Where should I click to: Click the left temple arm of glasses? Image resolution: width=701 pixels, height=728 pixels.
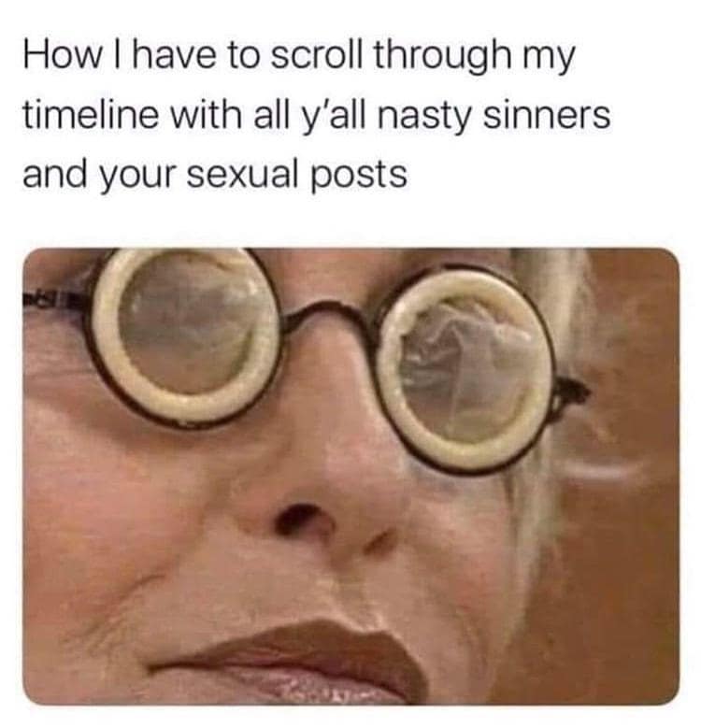coord(55,303)
